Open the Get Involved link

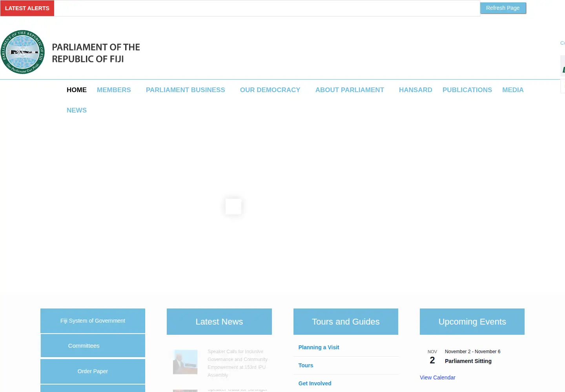click(315, 383)
